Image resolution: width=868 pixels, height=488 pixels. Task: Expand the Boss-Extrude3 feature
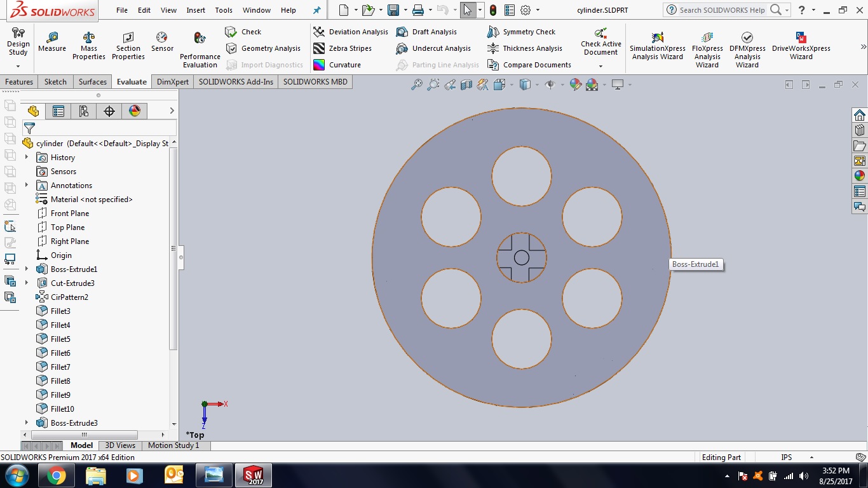(x=27, y=423)
